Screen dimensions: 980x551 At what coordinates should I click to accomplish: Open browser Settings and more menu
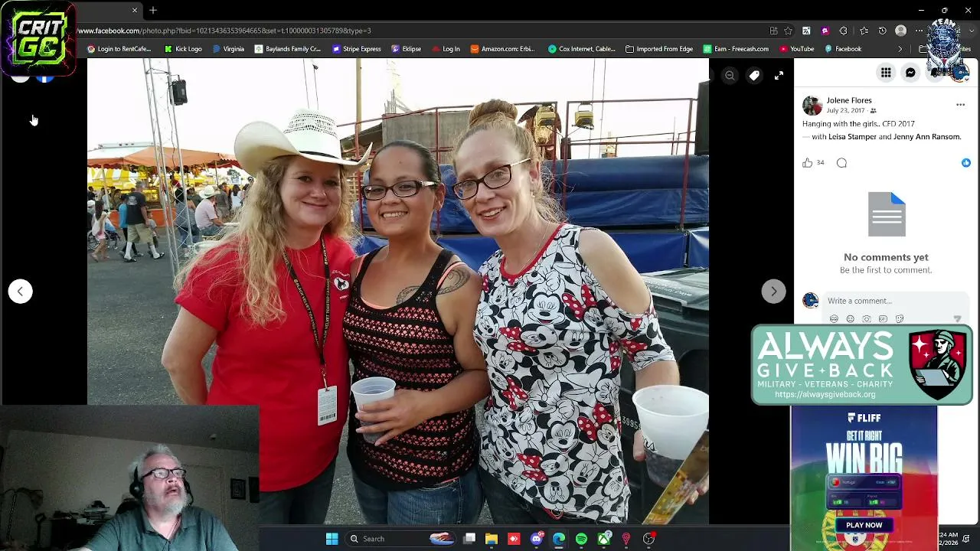(920, 31)
